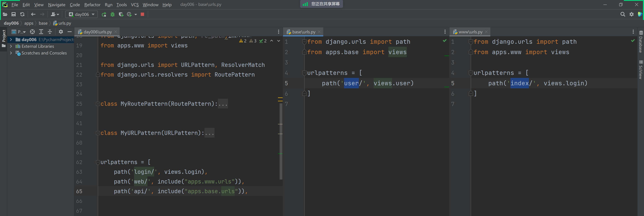The width and height of the screenshot is (644, 216).
Task: Click base breadcrumb in navigation bar
Action: tap(43, 23)
